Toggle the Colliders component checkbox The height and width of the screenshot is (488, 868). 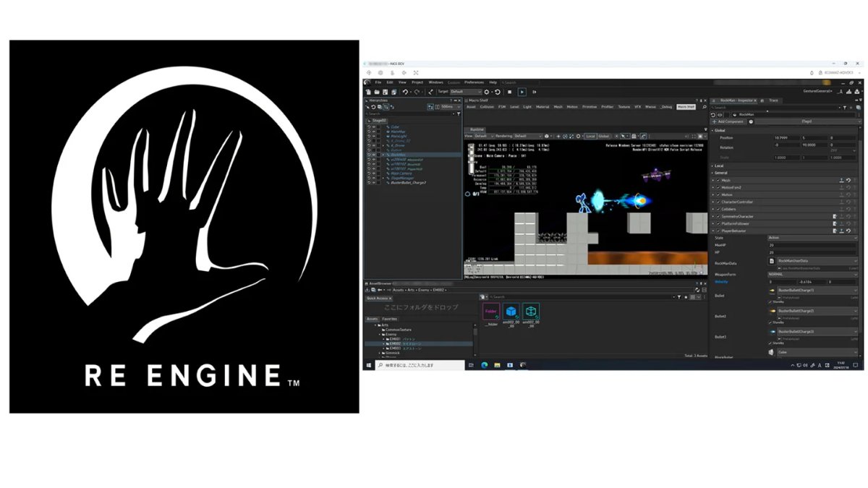718,209
